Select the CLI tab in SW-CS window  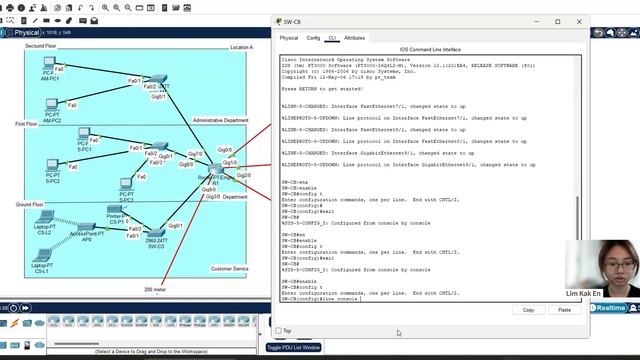pos(332,38)
